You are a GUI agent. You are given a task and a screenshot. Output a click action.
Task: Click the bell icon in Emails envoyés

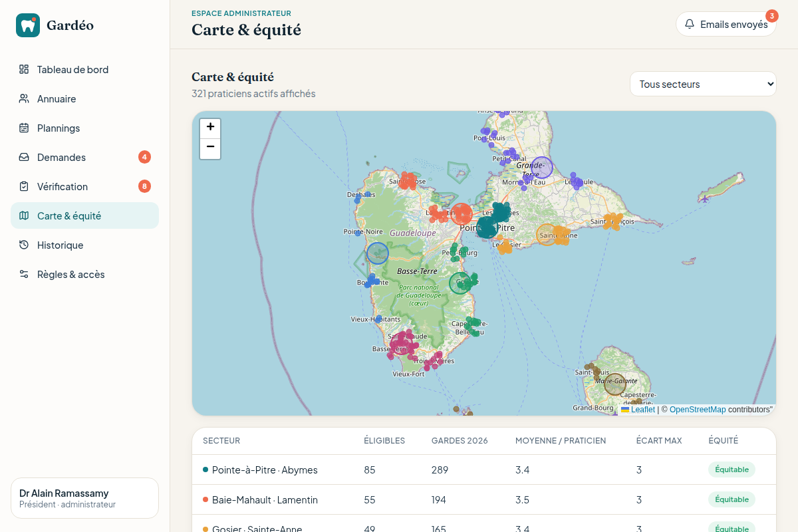[690, 24]
